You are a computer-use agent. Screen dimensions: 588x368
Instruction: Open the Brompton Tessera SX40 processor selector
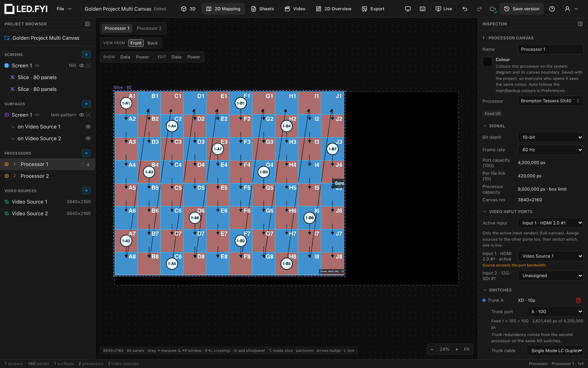click(550, 101)
